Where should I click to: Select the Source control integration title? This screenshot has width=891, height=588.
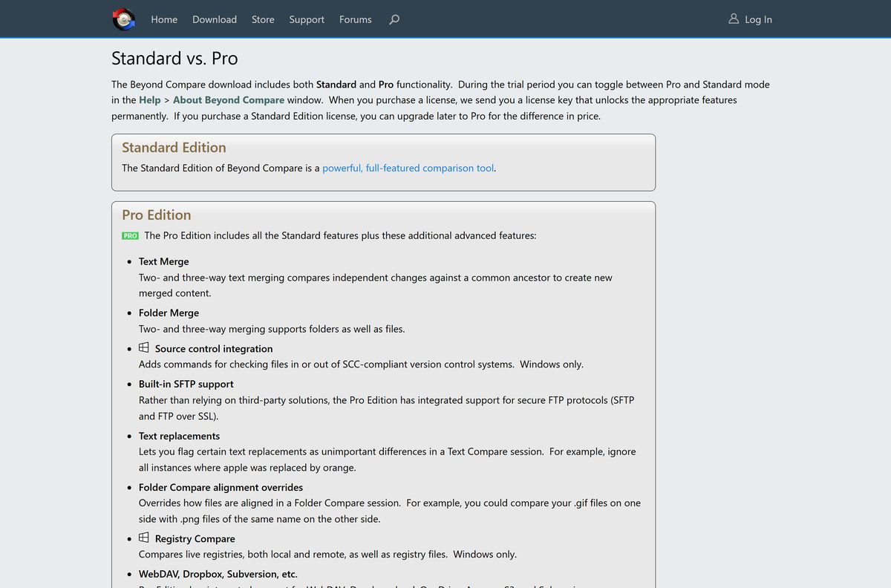(214, 348)
